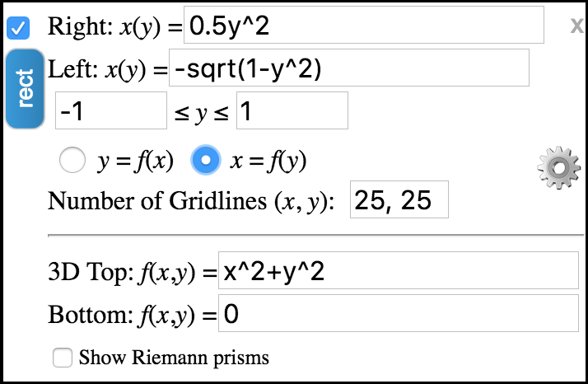Image resolution: width=588 pixels, height=384 pixels.
Task: Focus the upper y bound field showing 1
Action: click(292, 110)
